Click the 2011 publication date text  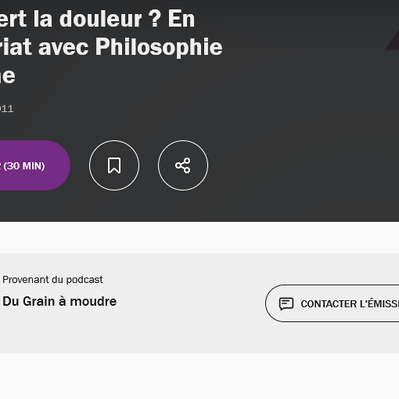(6, 109)
